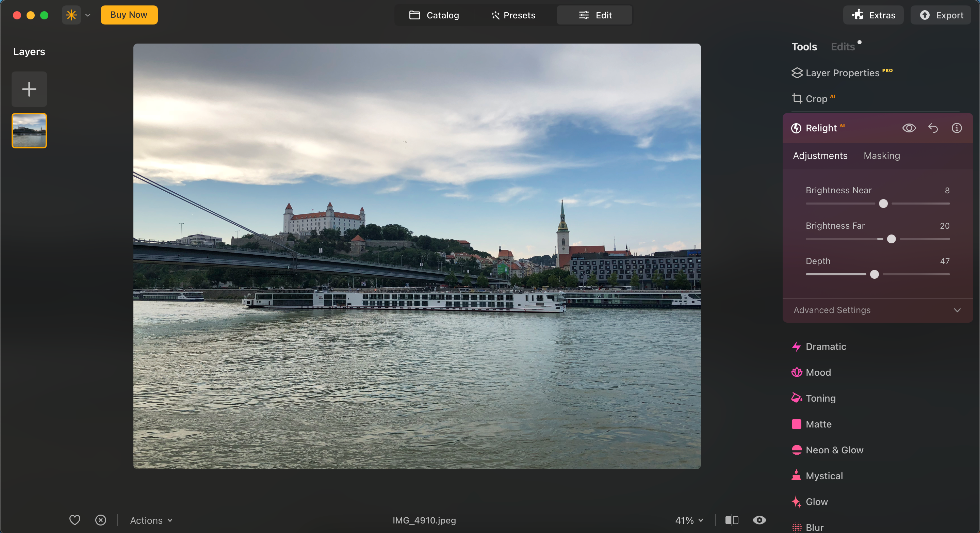The height and width of the screenshot is (533, 980).
Task: Click the Export button
Action: click(x=941, y=15)
